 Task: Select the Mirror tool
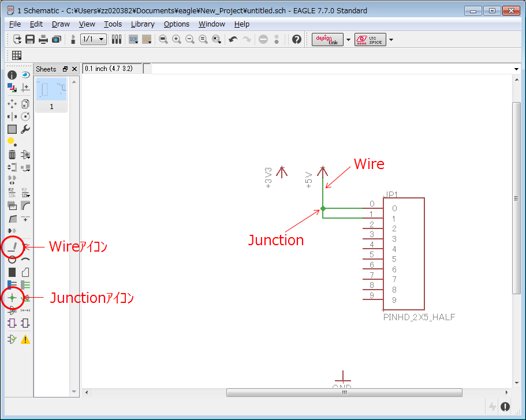[x=12, y=117]
